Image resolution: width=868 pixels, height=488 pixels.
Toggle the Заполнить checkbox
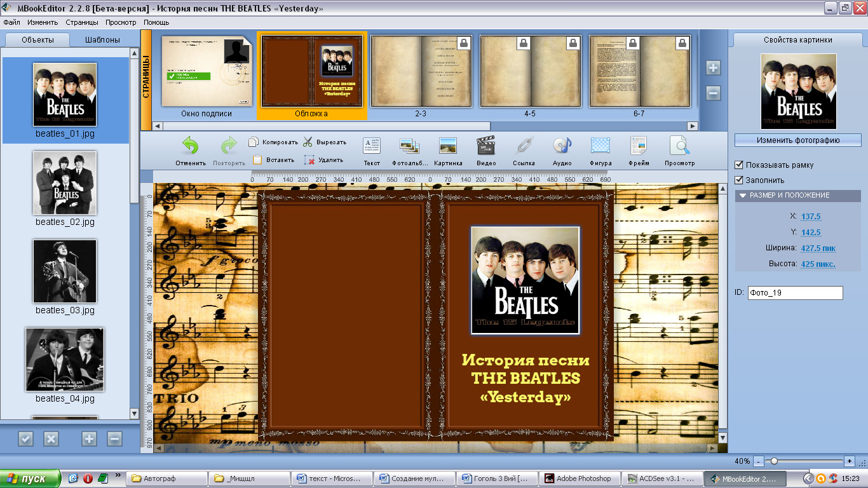[x=739, y=180]
